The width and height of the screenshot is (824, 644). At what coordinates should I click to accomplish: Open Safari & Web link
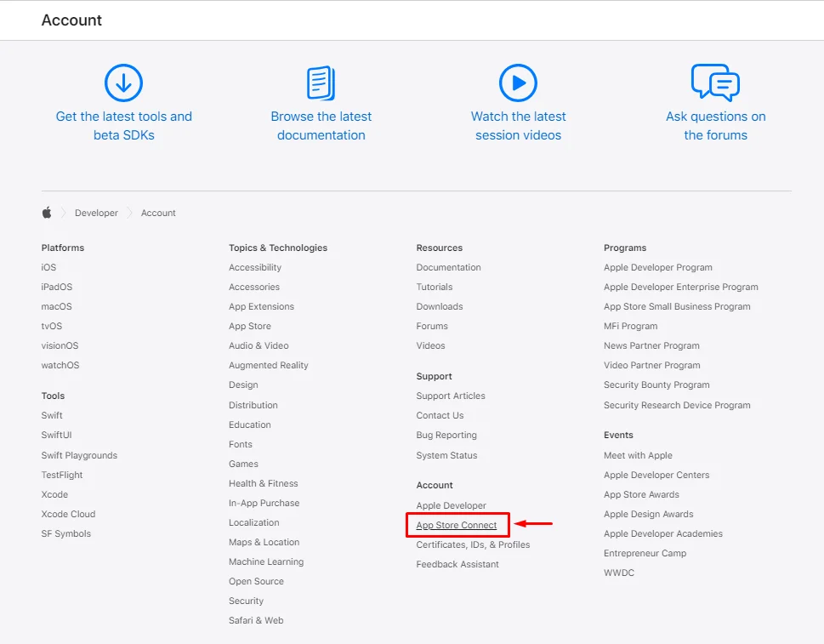[256, 620]
